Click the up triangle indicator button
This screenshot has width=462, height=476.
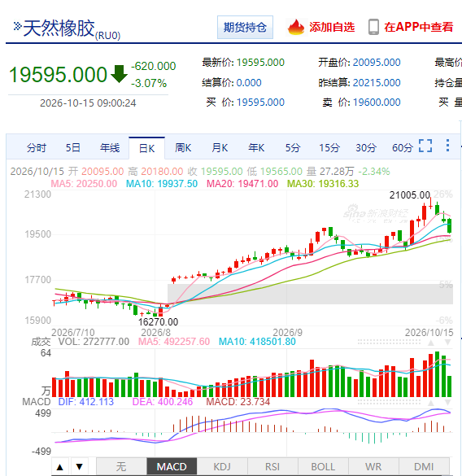pyautogui.click(x=60, y=466)
